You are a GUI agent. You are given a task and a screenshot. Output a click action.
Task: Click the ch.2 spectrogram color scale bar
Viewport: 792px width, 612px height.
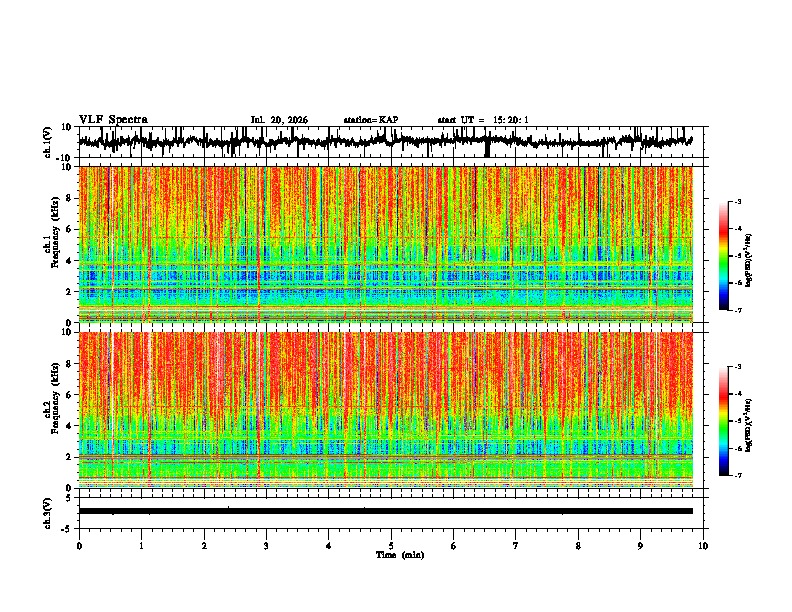(723, 421)
